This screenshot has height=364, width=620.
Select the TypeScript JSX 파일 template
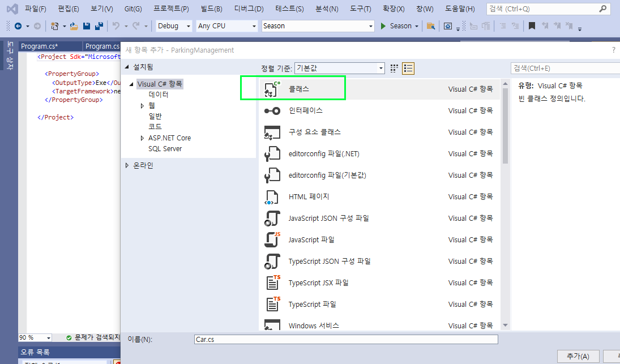coord(379,283)
